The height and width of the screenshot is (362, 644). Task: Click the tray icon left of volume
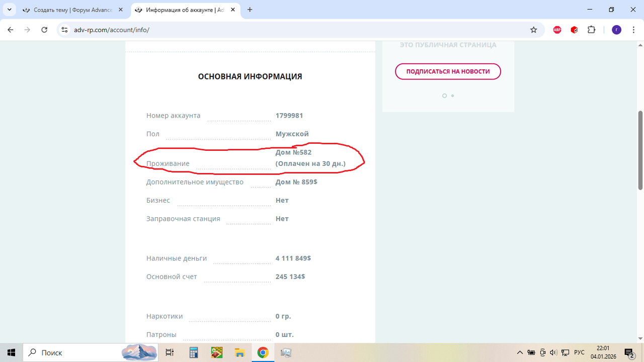pos(543,352)
